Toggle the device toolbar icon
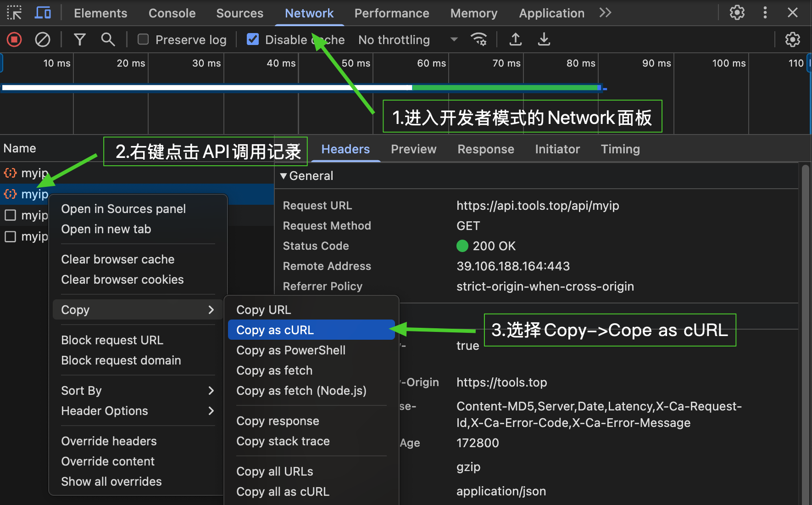 [x=43, y=13]
